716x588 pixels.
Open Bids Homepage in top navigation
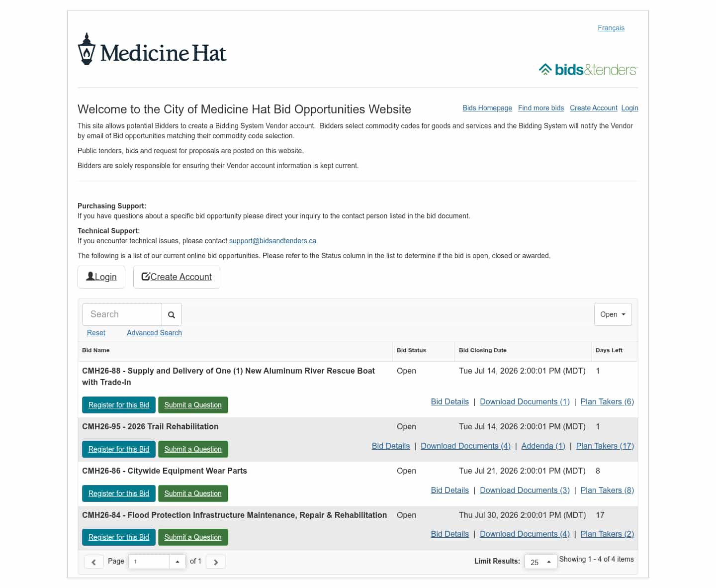pos(487,108)
